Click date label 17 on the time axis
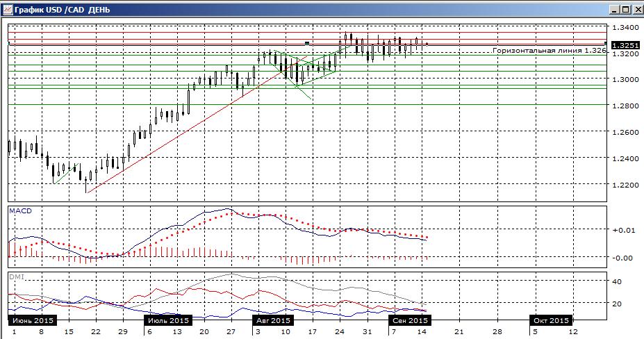Screen dimensions: 644x339 [x=313, y=331]
